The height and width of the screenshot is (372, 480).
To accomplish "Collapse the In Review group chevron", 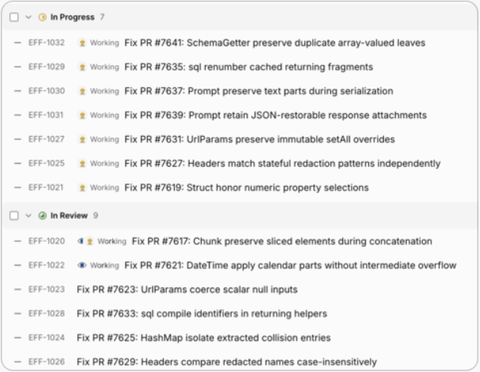I will pyautogui.click(x=28, y=216).
